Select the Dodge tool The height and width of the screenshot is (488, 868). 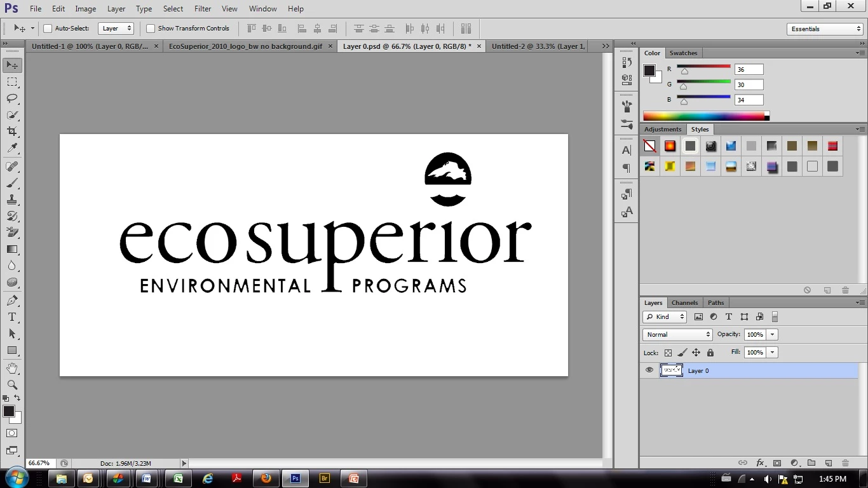[x=12, y=282]
